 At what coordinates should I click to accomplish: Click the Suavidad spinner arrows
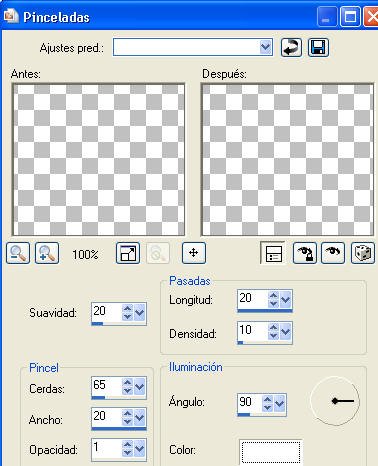tap(127, 312)
